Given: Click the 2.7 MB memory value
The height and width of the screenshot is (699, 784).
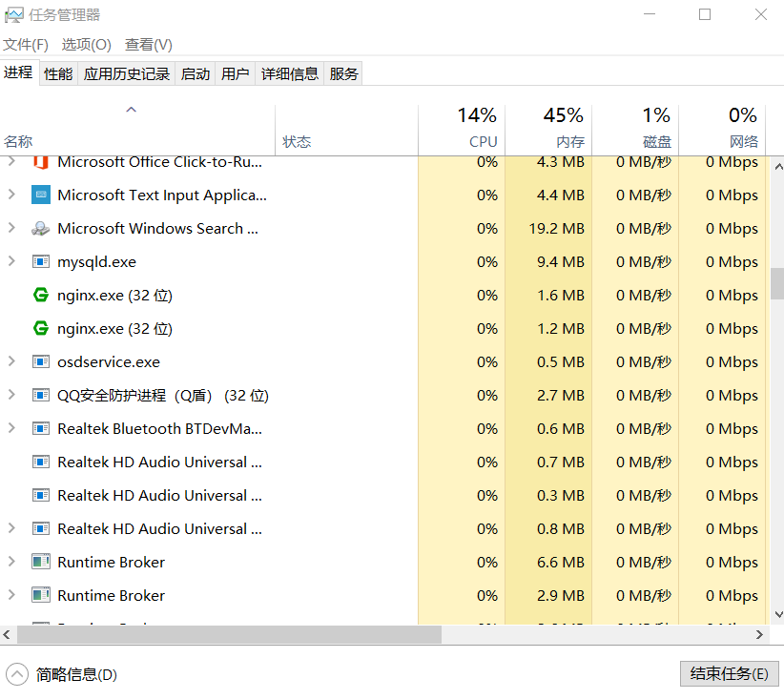Looking at the screenshot, I should [x=561, y=396].
